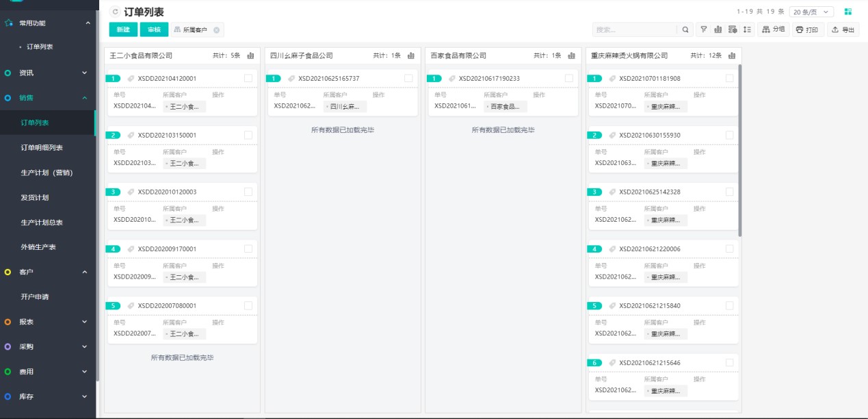Tick checkbox for order XSDD202104120001
This screenshot has height=419, width=868.
(248, 78)
